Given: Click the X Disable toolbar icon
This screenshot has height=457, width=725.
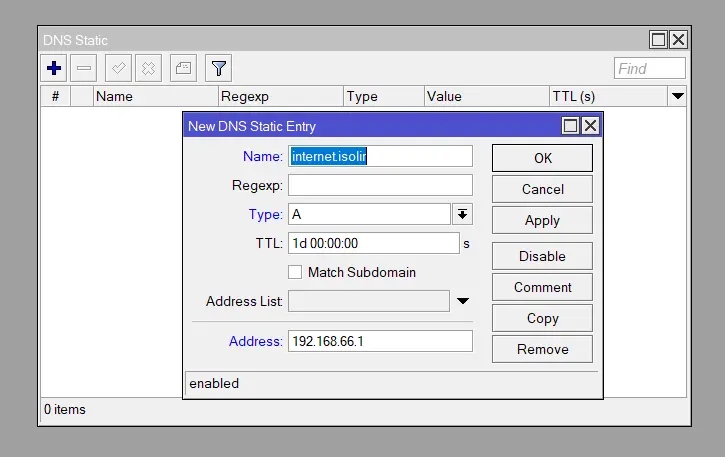Looking at the screenshot, I should [x=148, y=68].
